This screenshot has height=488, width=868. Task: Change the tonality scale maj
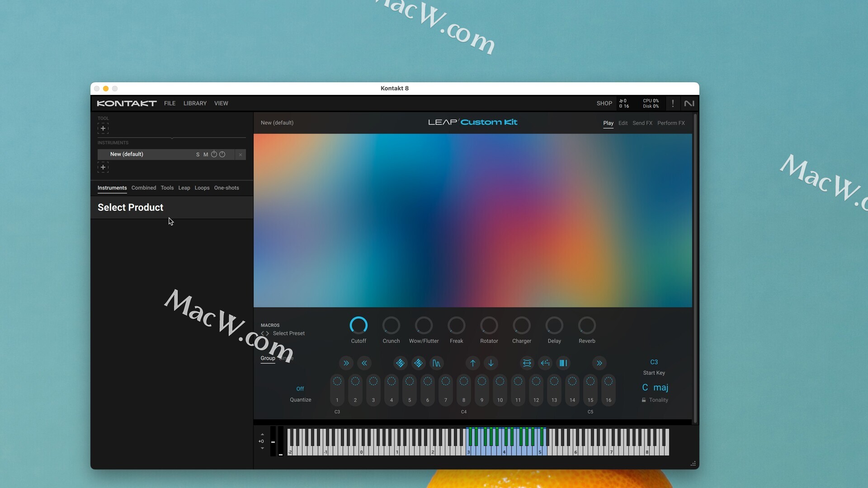(661, 388)
